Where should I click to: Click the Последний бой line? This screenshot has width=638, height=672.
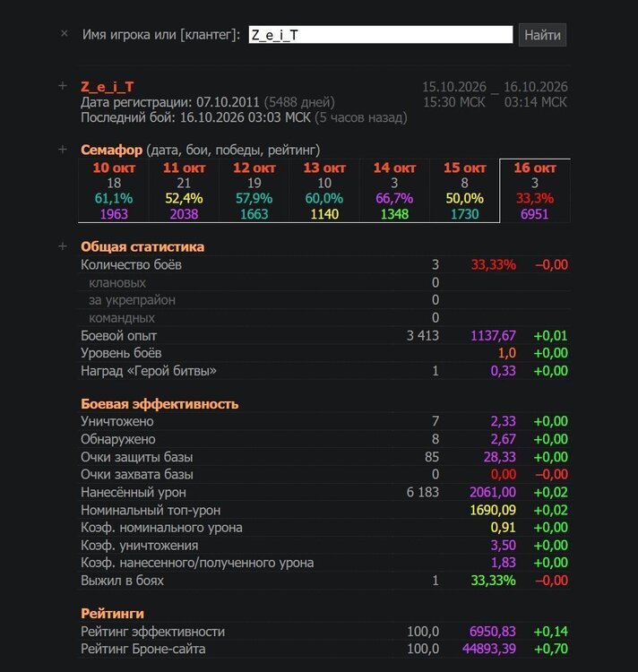244,117
